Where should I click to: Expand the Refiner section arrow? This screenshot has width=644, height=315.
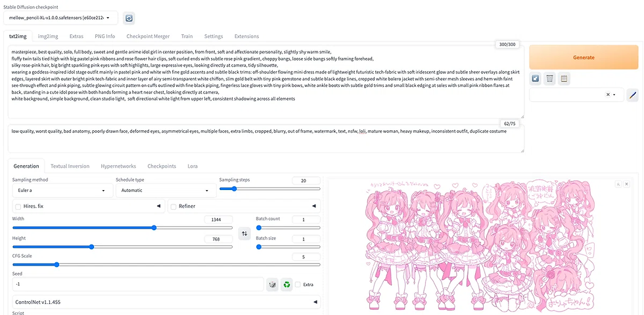click(x=314, y=206)
